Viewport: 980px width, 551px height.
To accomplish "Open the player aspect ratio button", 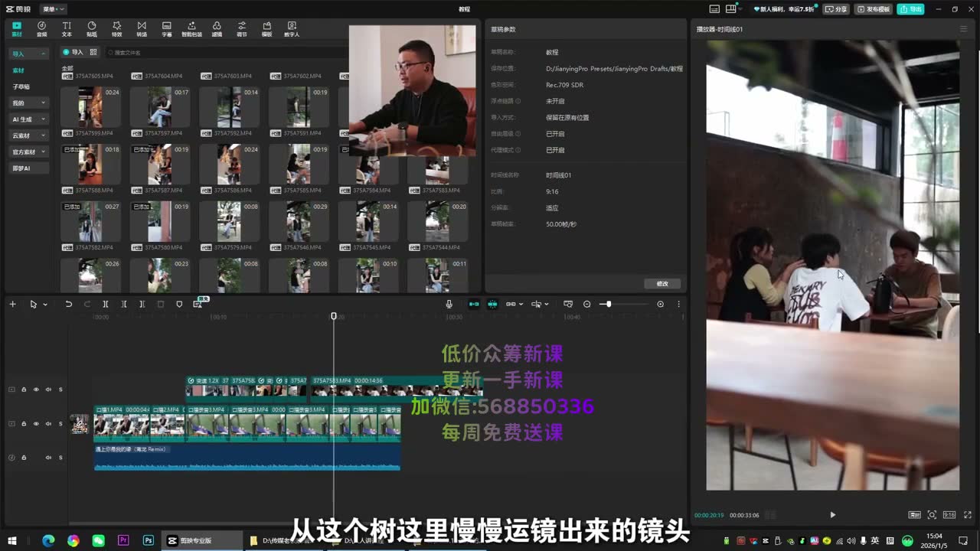I will coord(949,515).
